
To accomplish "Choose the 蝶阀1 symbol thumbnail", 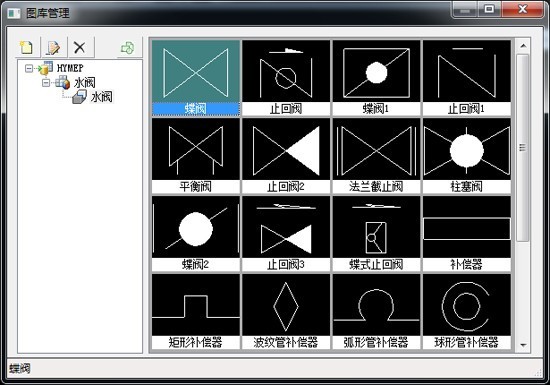I will tap(376, 78).
